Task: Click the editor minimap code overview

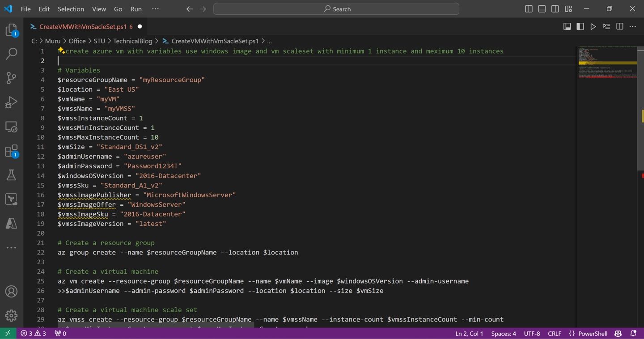Action: click(607, 63)
